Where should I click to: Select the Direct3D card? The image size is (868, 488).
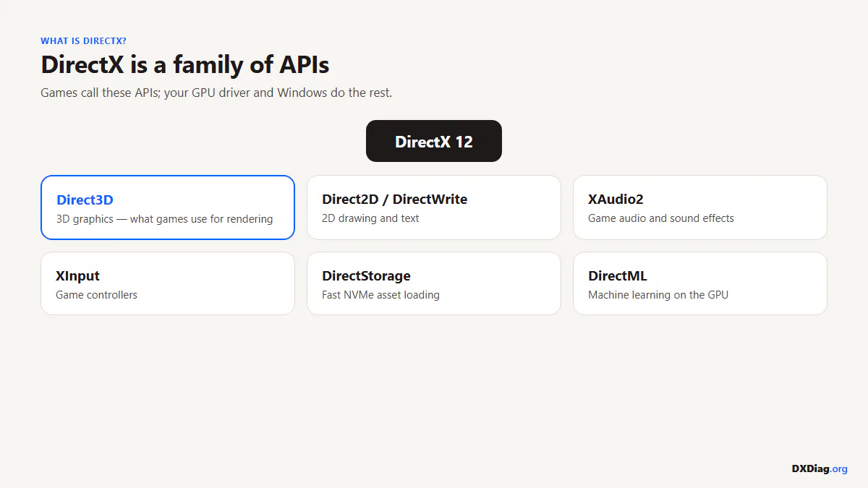tap(168, 207)
